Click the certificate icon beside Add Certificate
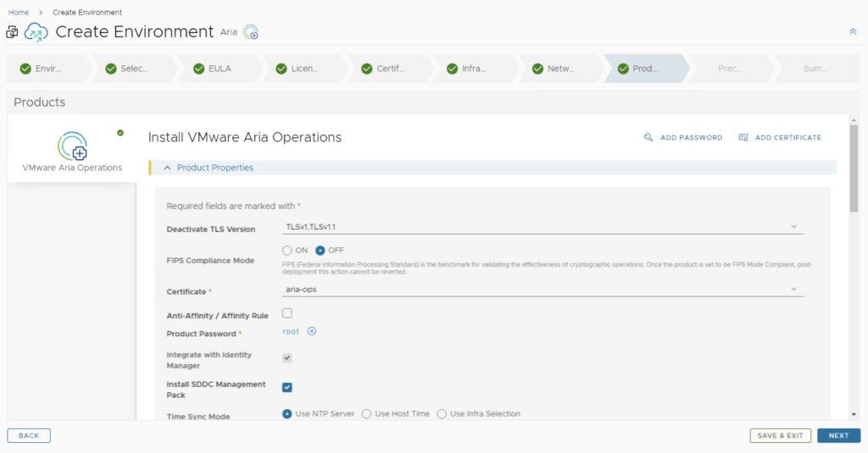The width and height of the screenshot is (868, 453). pyautogui.click(x=743, y=137)
